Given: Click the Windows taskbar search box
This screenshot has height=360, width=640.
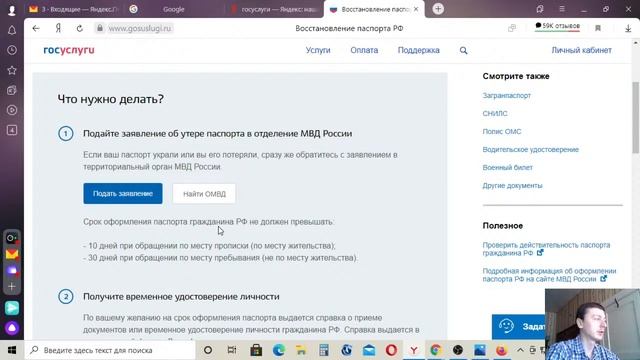Looking at the screenshot, I should [x=110, y=350].
